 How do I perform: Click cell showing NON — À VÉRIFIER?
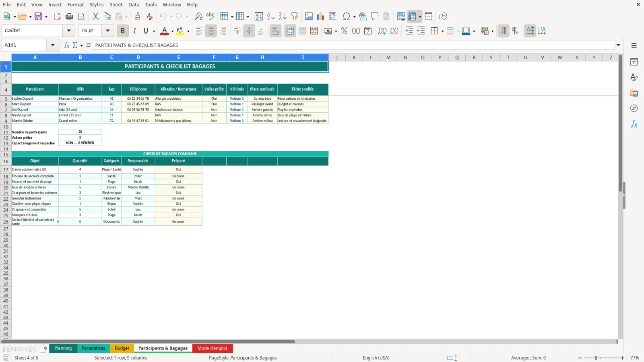pos(80,143)
